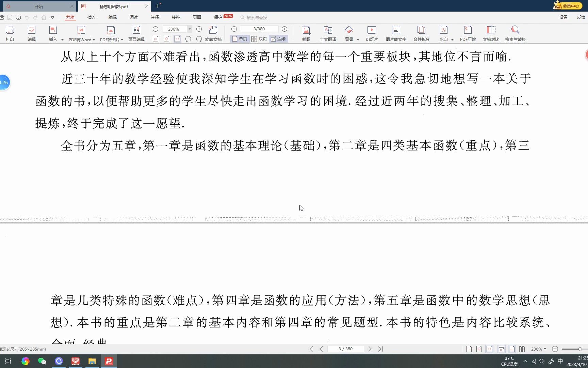Go to next page arrow in ribbon
The image size is (588, 368).
tap(284, 29)
